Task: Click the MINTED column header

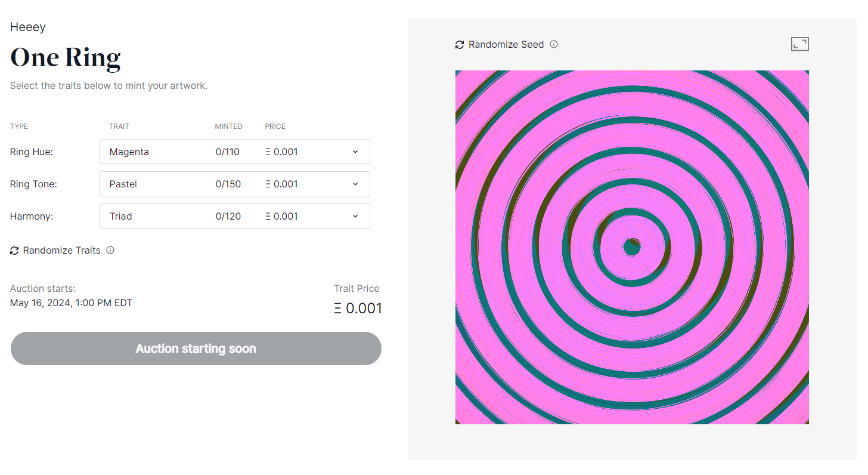Action: [229, 127]
